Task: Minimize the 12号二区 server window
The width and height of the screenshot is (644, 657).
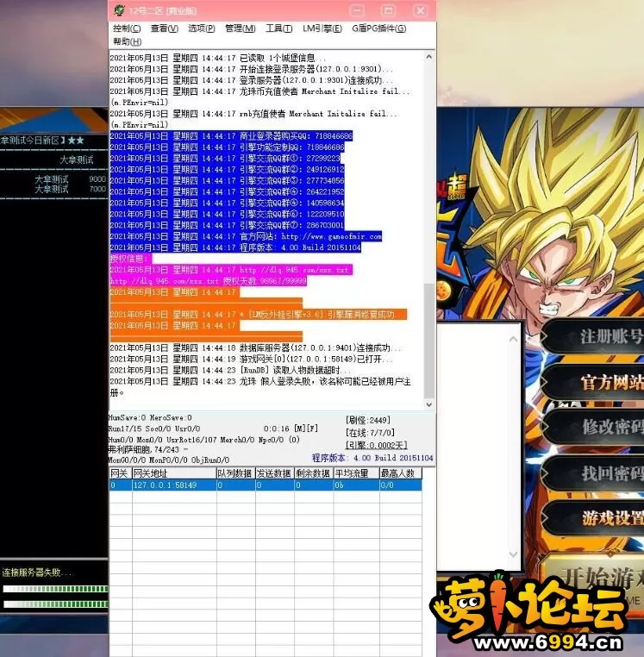Action: pos(357,10)
